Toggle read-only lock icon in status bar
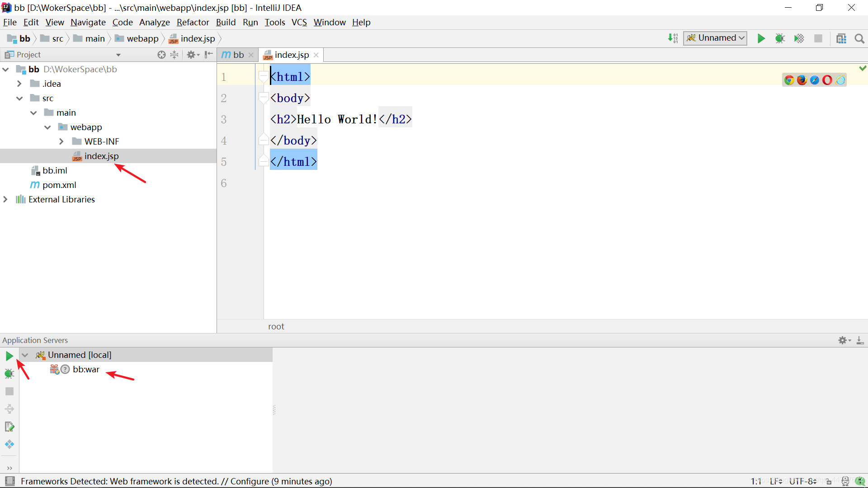Image resolution: width=868 pixels, height=488 pixels. (x=829, y=482)
